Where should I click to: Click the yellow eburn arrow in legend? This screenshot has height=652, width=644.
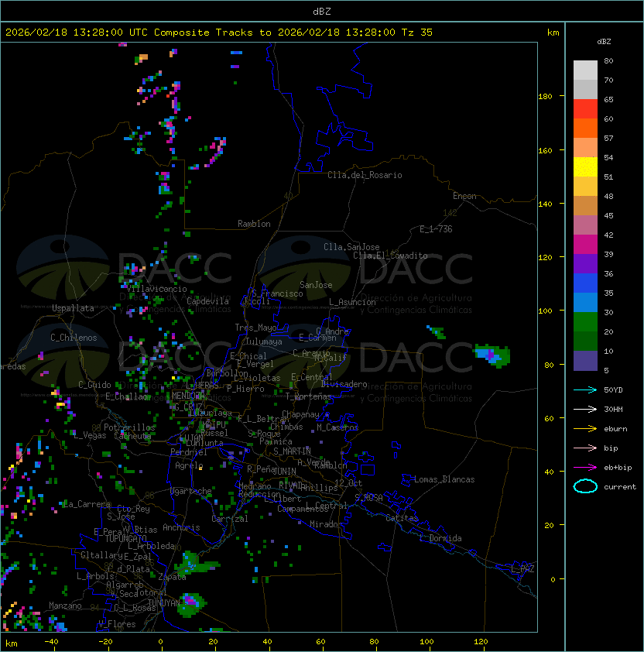[585, 428]
